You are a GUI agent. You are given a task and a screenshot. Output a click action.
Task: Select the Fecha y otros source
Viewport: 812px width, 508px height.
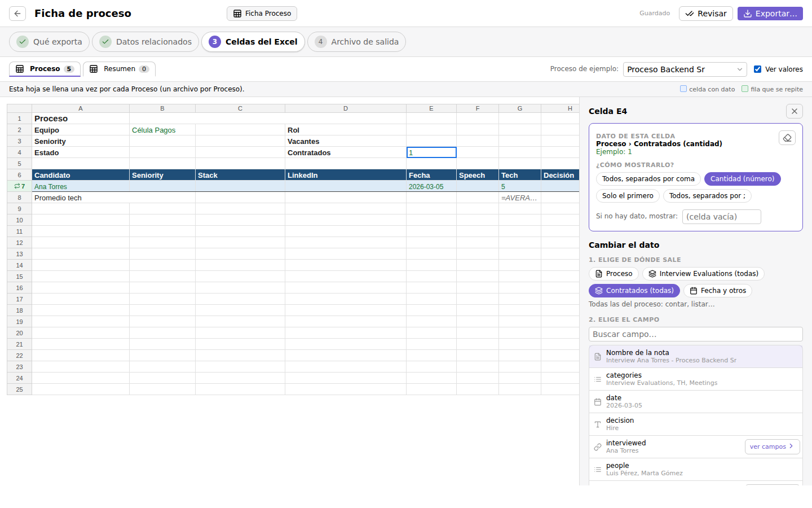point(718,291)
